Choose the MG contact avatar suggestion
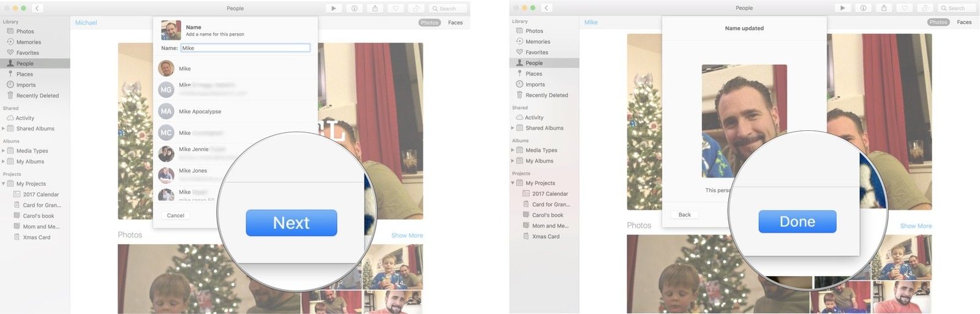This screenshot has width=980, height=314. tap(166, 90)
